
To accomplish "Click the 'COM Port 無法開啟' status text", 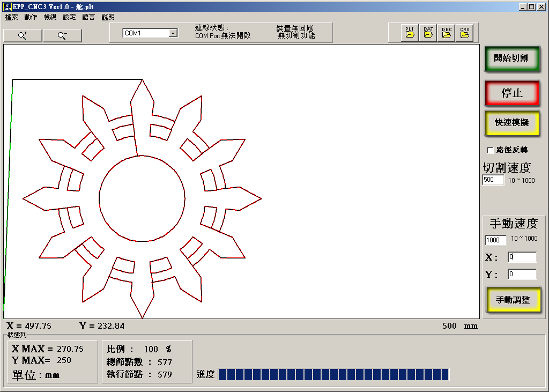I will [223, 36].
